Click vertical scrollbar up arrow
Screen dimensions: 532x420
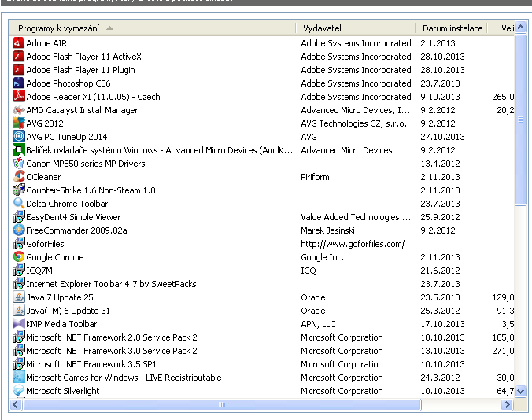pyautogui.click(x=520, y=27)
